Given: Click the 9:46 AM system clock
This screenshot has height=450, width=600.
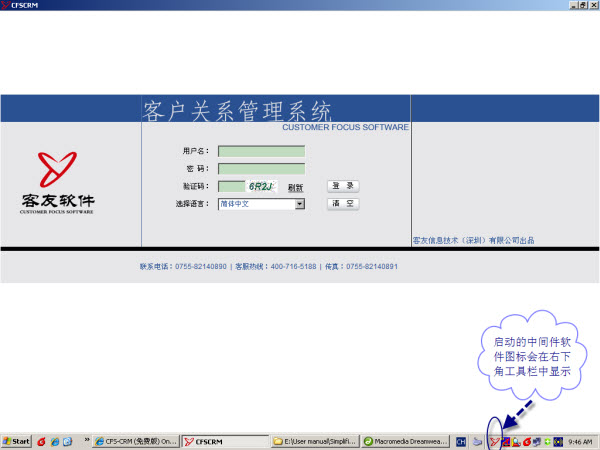Looking at the screenshot, I should click(580, 442).
